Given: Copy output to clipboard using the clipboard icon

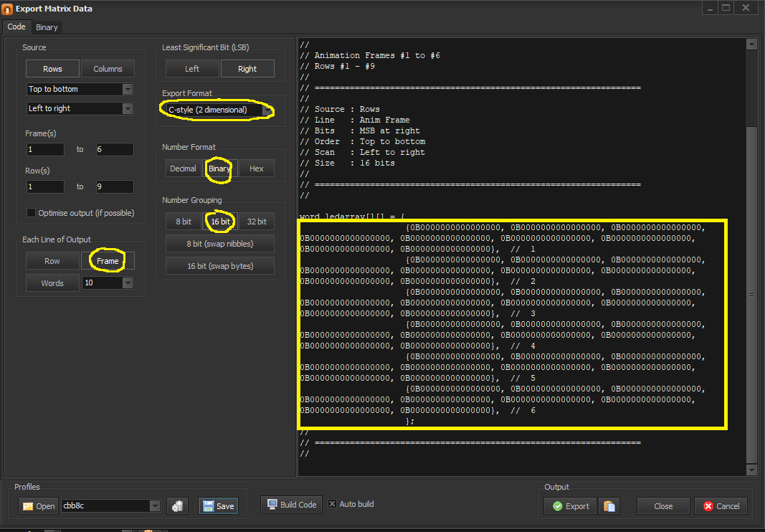Looking at the screenshot, I should [x=609, y=505].
